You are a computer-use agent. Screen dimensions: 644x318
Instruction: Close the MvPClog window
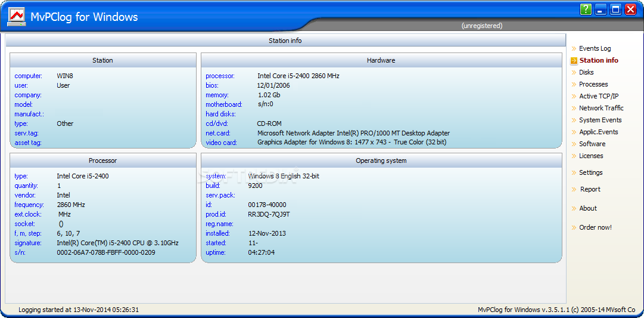tap(630, 10)
